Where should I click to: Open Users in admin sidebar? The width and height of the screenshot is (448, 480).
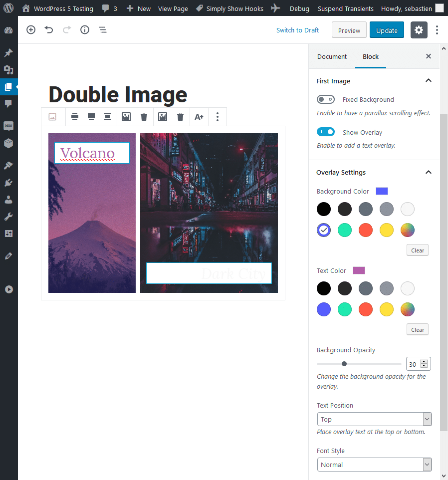coord(8,200)
